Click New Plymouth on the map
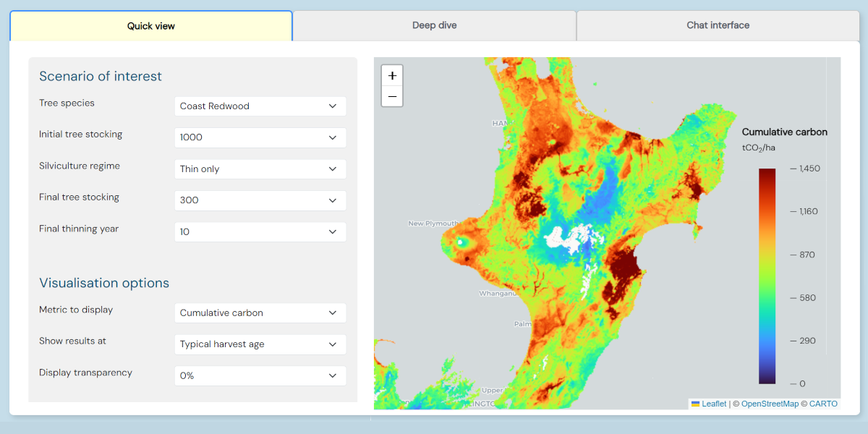868x434 pixels. pyautogui.click(x=432, y=223)
